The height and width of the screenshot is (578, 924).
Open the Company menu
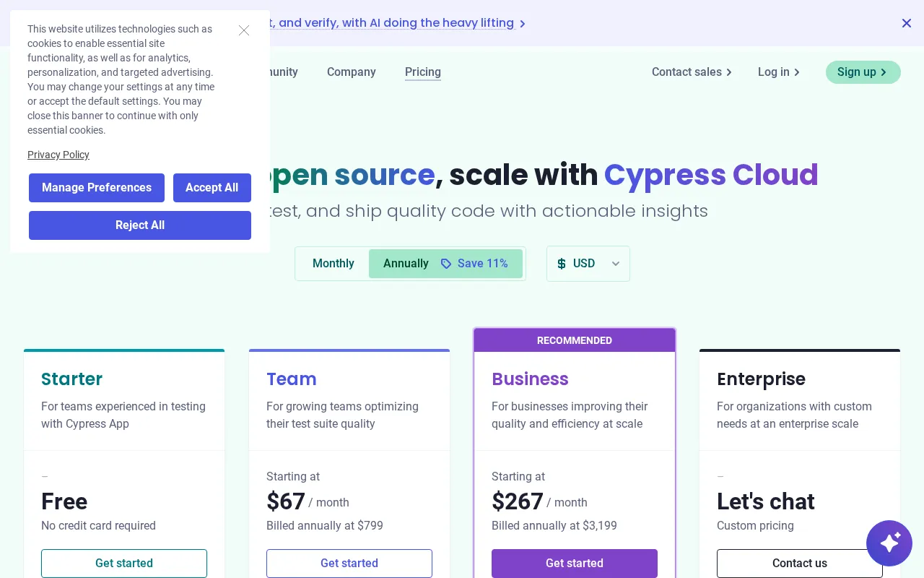click(x=352, y=72)
